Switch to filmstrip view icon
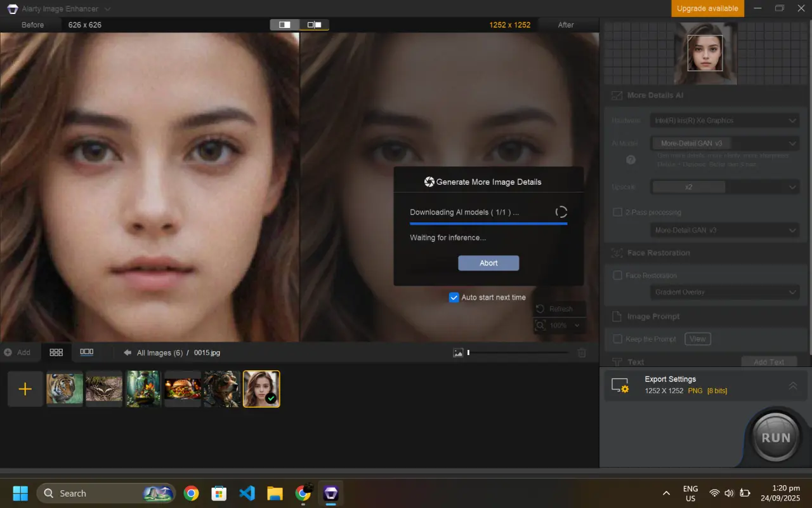 (x=87, y=352)
